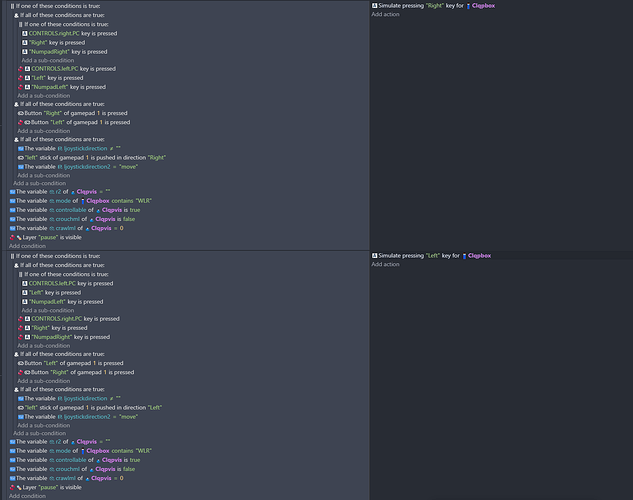Screen dimensions: 633x500
Task: Click red invert icon on inverted CONTROLS.left.PC condition
Action: pos(20,69)
